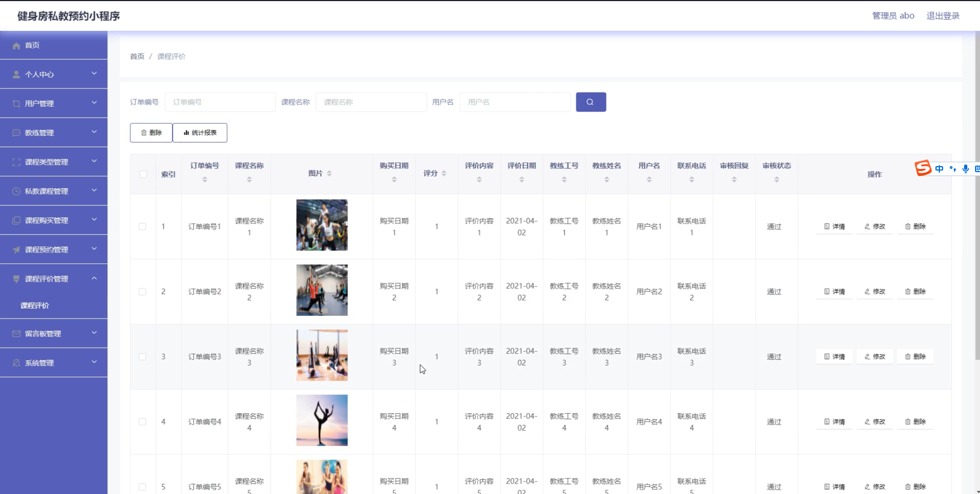The height and width of the screenshot is (494, 980).
Task: Click the 用户管理 sidebar icon
Action: click(16, 103)
